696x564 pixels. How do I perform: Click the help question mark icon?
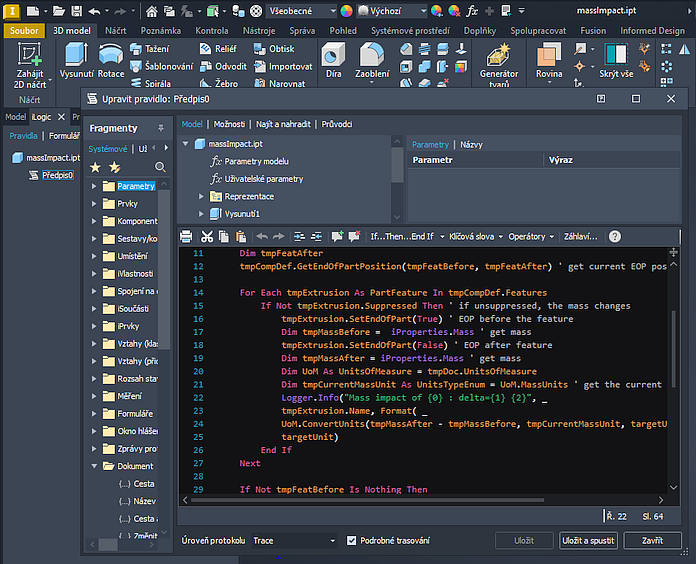615,236
